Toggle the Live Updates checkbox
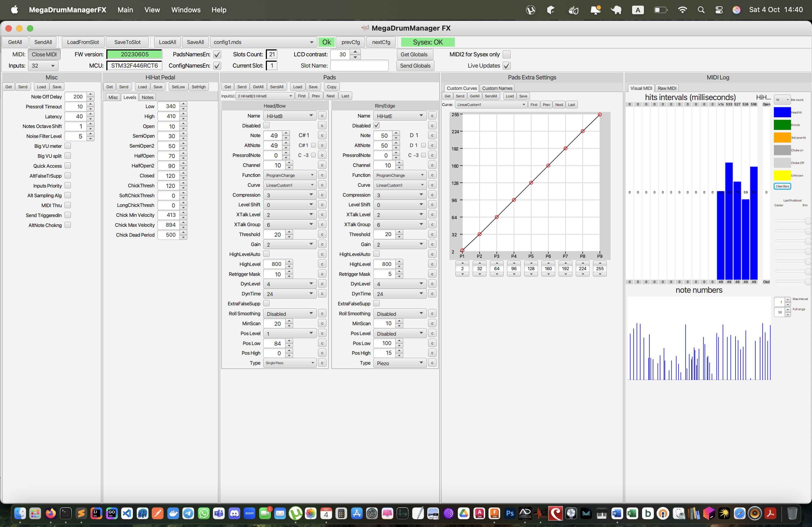This screenshot has height=527, width=812. pyautogui.click(x=507, y=66)
